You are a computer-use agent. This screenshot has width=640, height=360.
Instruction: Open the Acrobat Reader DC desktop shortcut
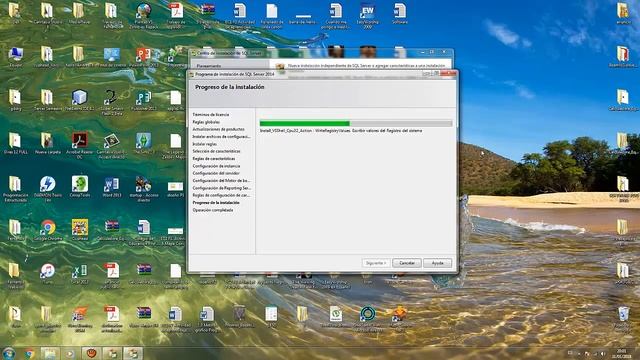tap(80, 144)
